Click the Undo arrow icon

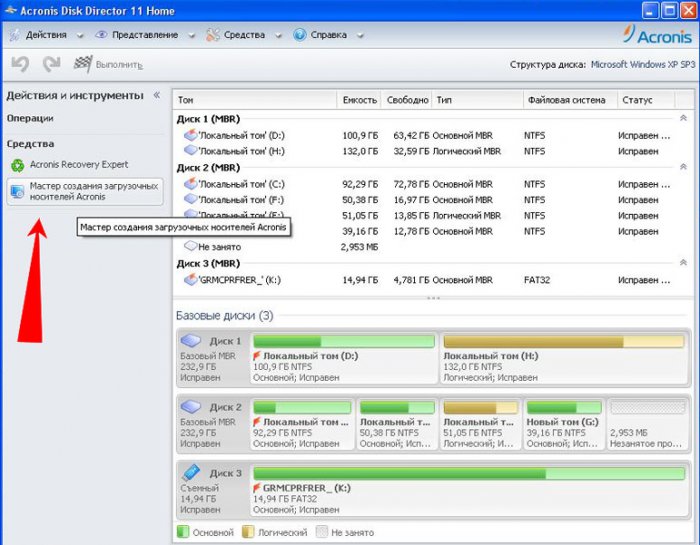[x=20, y=64]
